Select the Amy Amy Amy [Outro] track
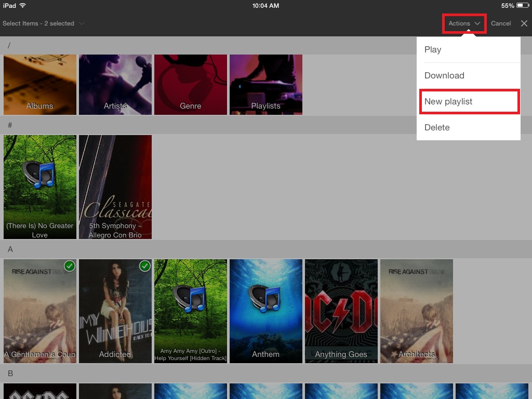Image resolution: width=532 pixels, height=399 pixels. click(191, 311)
